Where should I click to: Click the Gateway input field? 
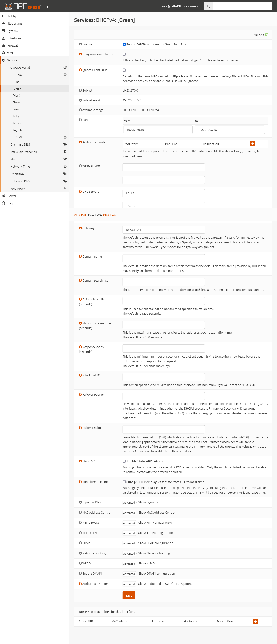[164, 230]
